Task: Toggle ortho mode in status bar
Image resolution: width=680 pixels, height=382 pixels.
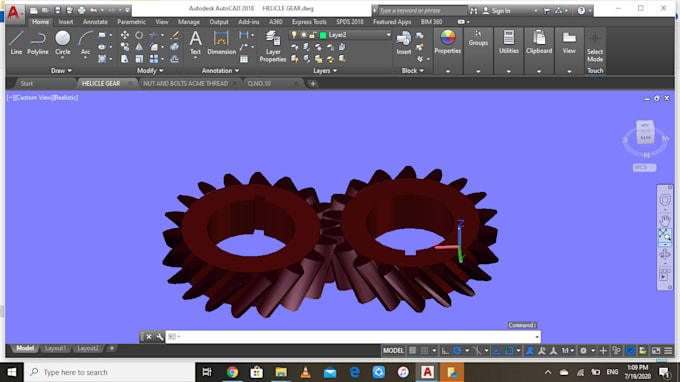Action: tap(445, 350)
